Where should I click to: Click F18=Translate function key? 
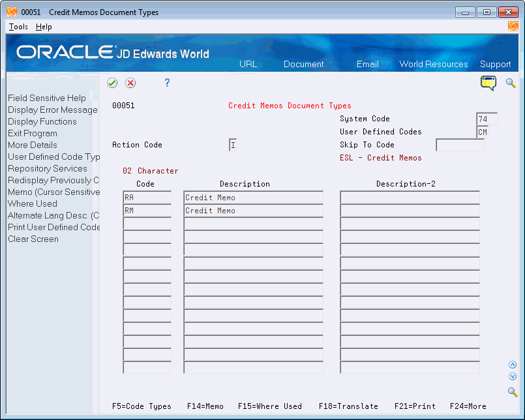(x=348, y=406)
